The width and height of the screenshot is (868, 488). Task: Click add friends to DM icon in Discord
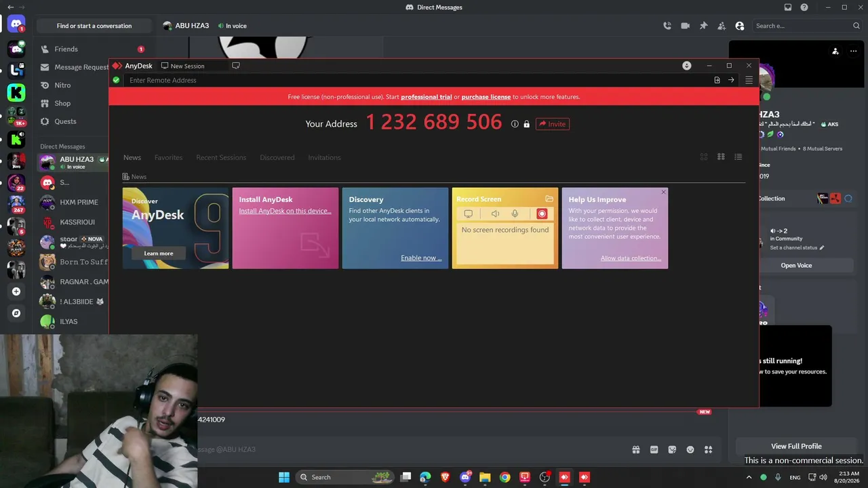722,26
